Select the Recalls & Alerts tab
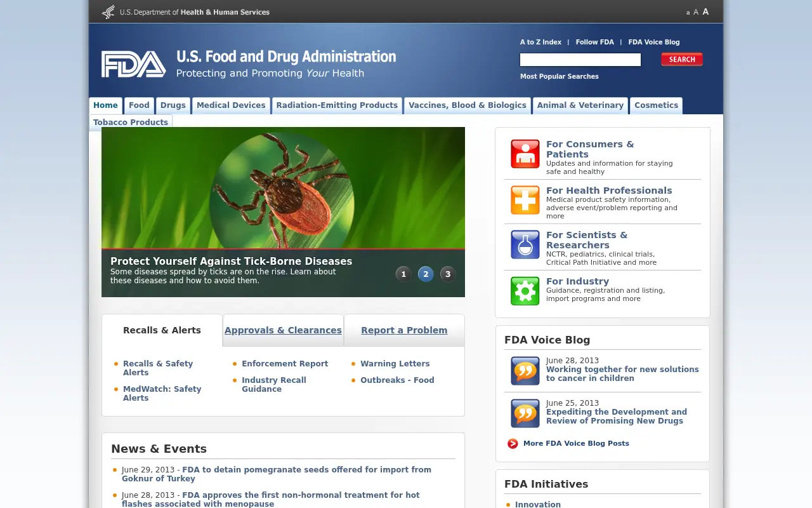Image resolution: width=812 pixels, height=508 pixels. [162, 330]
